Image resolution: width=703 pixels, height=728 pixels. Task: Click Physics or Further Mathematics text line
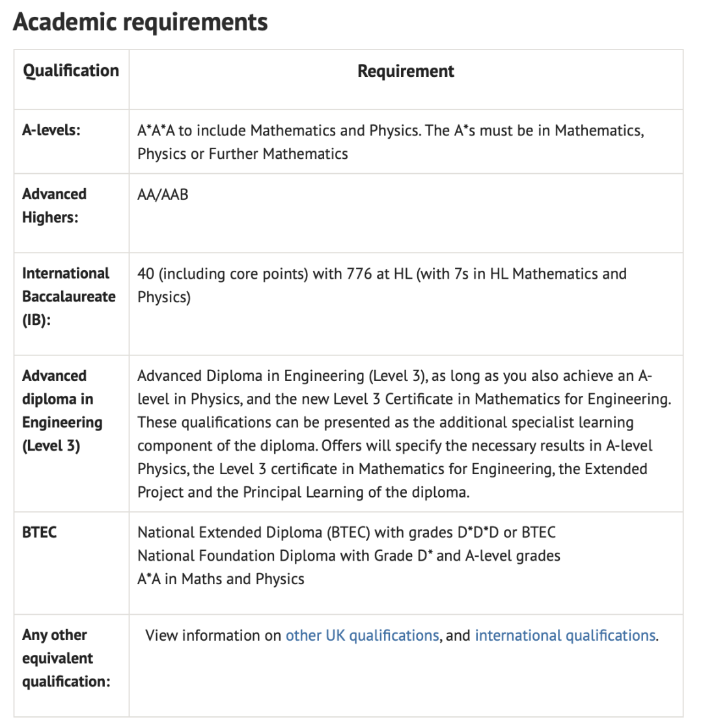point(243,154)
